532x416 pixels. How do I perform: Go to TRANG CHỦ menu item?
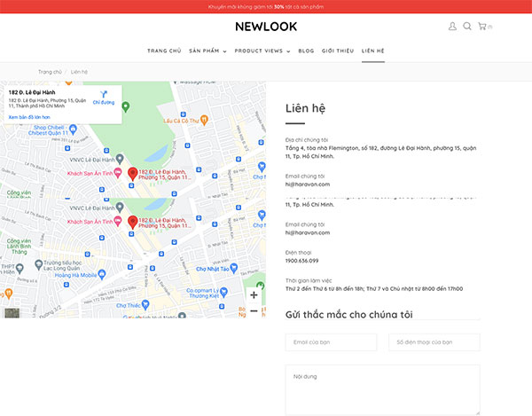pyautogui.click(x=164, y=51)
